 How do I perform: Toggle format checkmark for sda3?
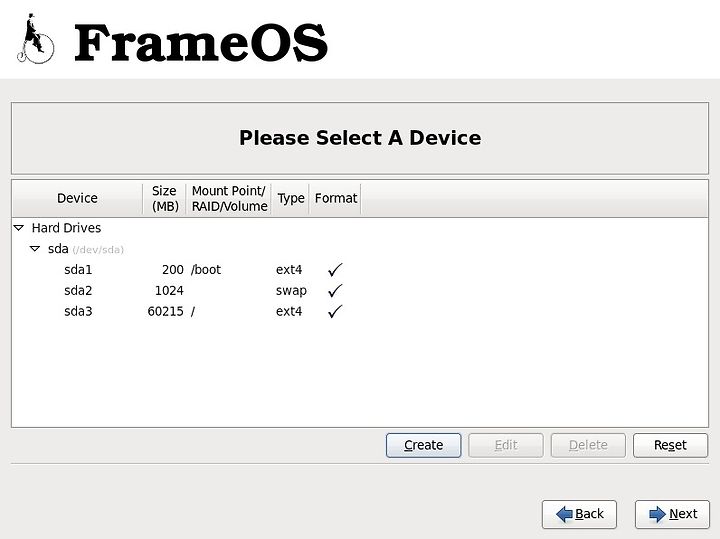click(x=335, y=311)
